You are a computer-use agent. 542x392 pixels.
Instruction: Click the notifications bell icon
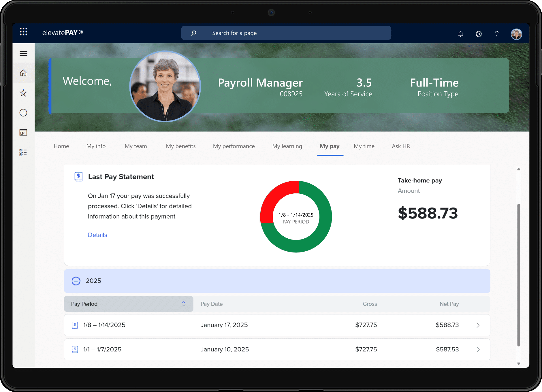pos(460,34)
